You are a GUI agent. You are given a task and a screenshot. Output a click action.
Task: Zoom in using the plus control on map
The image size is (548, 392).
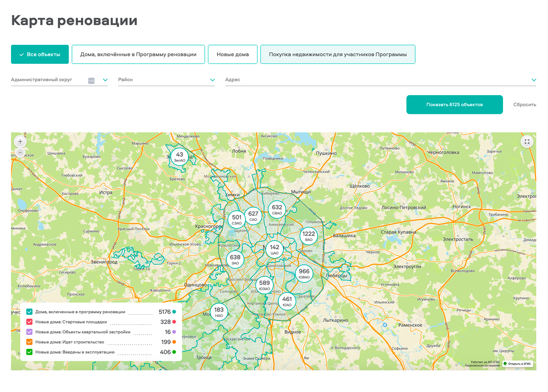click(20, 141)
